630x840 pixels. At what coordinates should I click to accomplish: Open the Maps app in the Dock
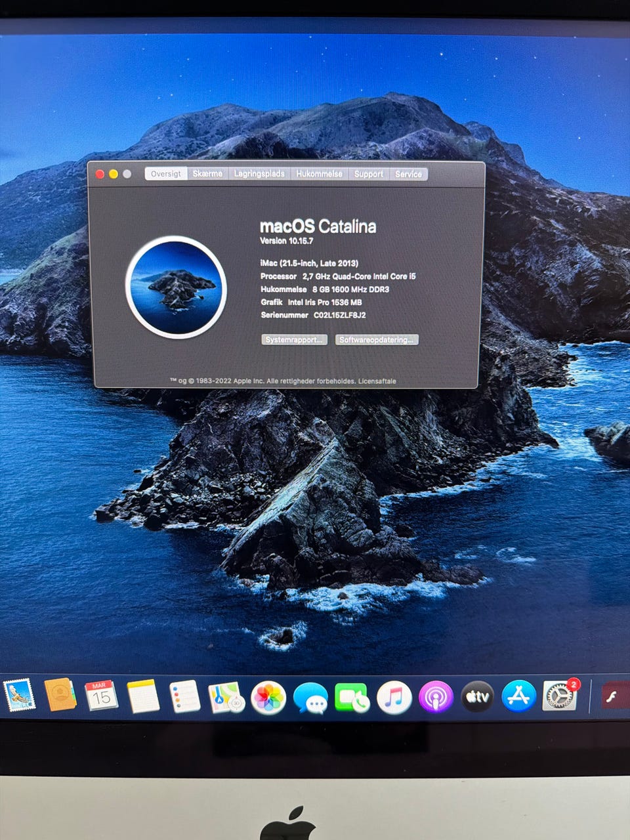coord(226,698)
